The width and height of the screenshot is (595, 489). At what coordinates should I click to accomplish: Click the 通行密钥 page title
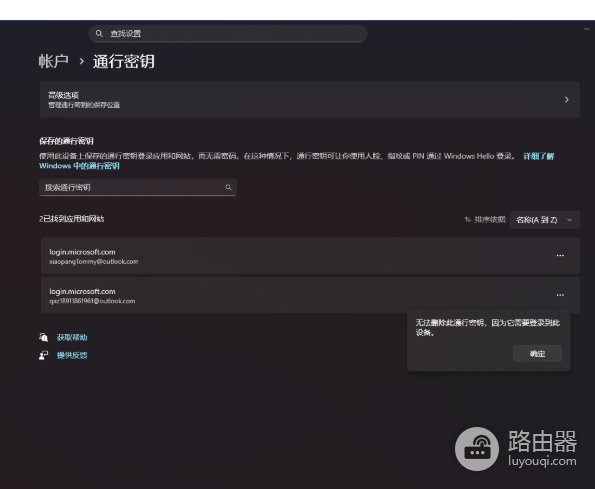click(x=124, y=61)
